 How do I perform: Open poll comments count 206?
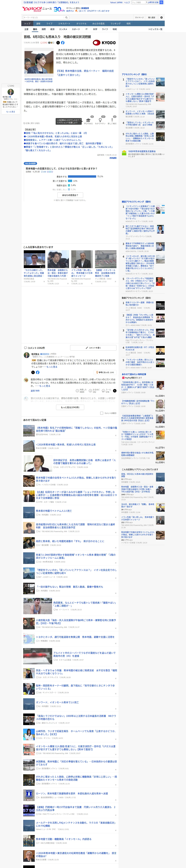(44, 172)
